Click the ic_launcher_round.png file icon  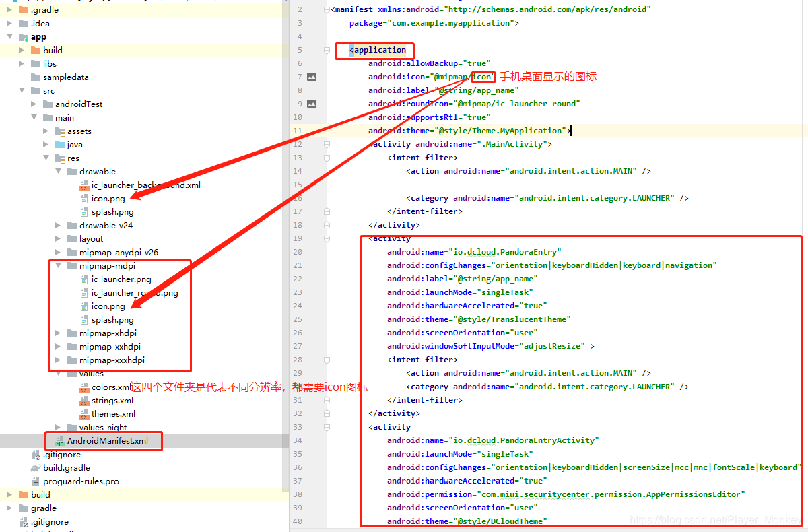[84, 293]
